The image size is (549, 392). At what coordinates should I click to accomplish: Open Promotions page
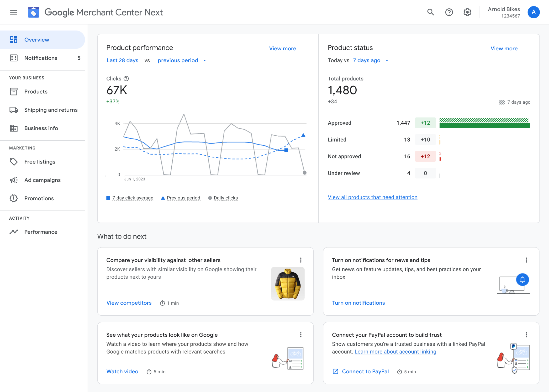pyautogui.click(x=42, y=198)
